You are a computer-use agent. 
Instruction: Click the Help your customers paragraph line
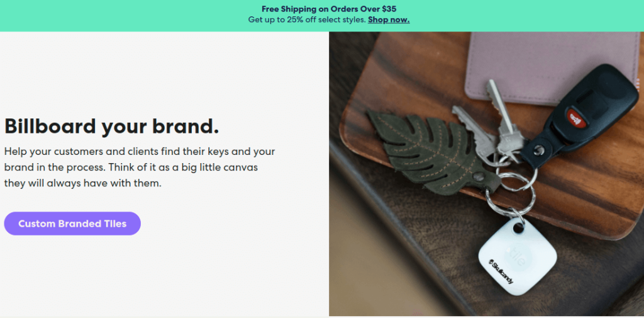(140, 151)
